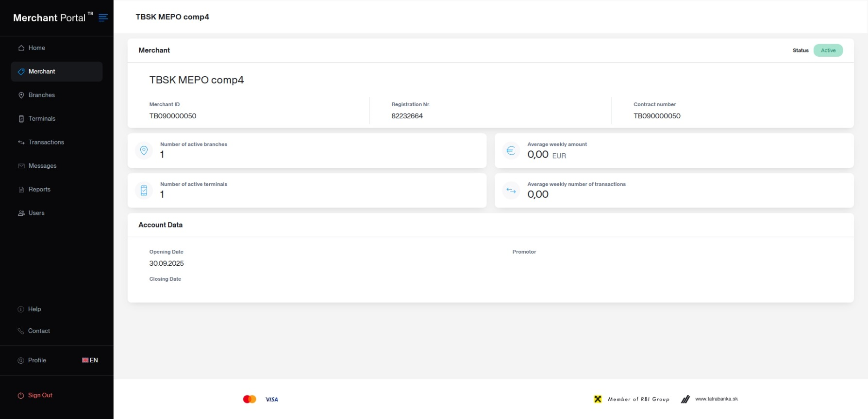
Task: Click the euro icon for weekly amount
Action: 511,151
